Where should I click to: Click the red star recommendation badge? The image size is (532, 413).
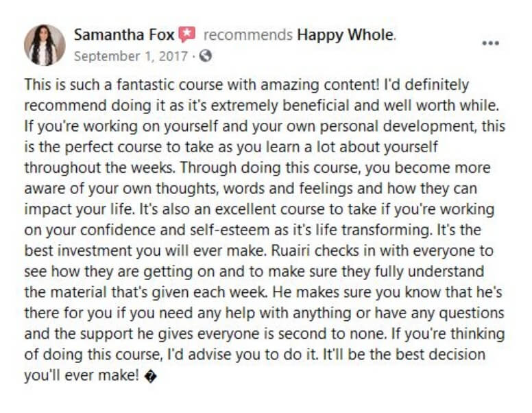tap(187, 34)
